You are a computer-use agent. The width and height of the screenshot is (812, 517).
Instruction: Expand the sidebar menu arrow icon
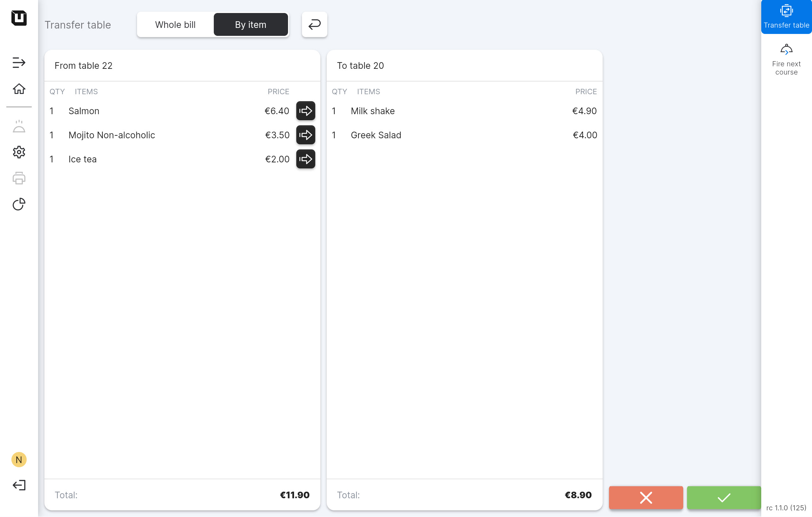(19, 63)
